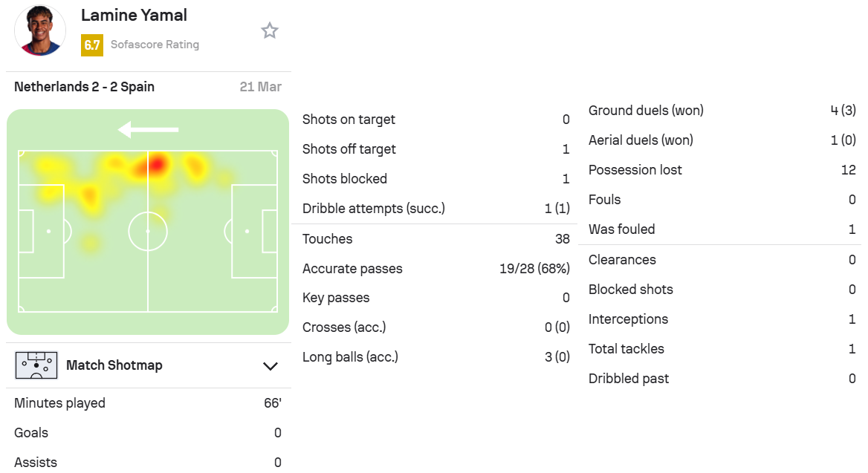Open the Netherlands 2 - 2 Spain match
This screenshot has width=868, height=473.
(x=84, y=87)
